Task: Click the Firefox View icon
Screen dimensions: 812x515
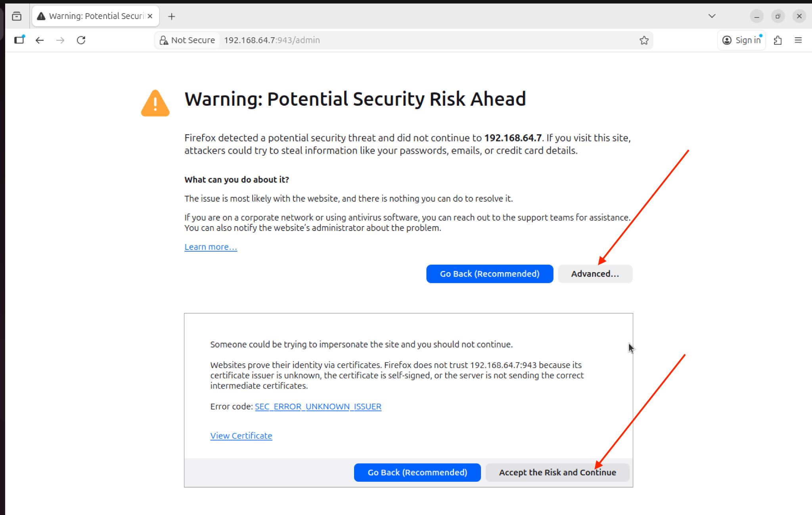Action: coord(17,16)
